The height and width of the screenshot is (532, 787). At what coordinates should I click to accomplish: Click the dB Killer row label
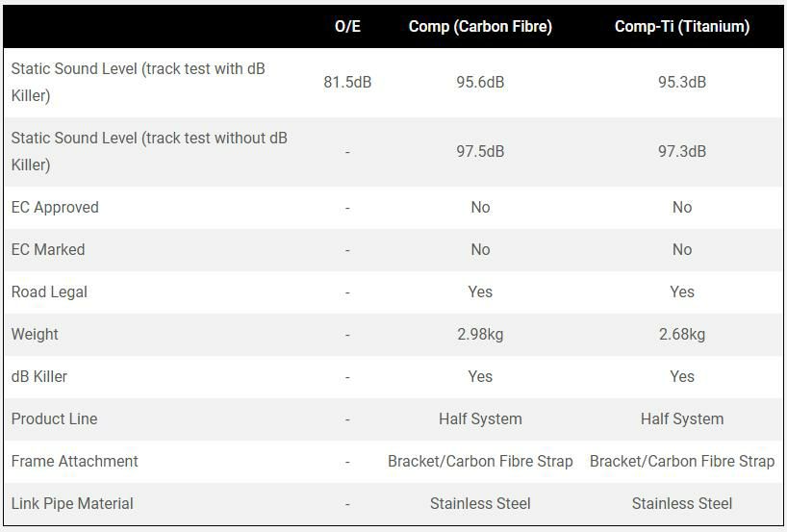(39, 377)
